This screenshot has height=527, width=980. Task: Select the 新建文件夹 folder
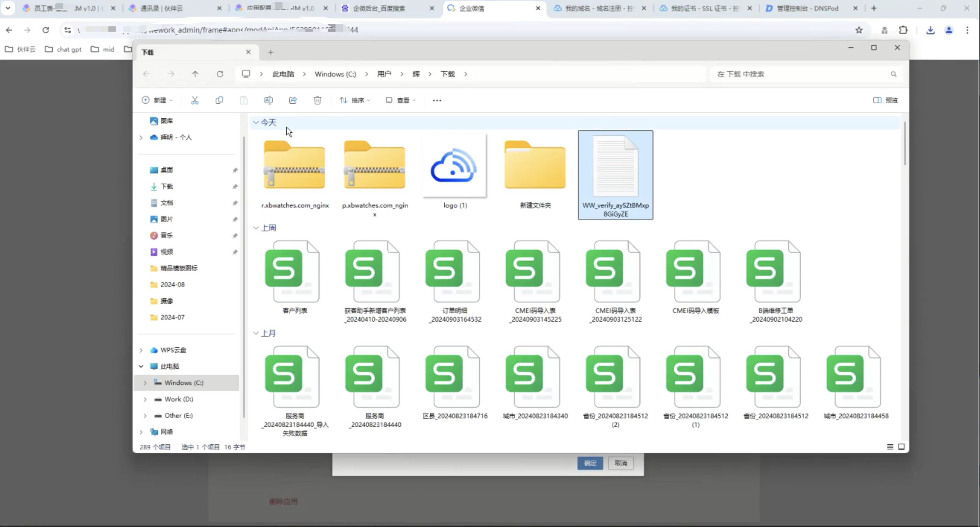pos(535,172)
